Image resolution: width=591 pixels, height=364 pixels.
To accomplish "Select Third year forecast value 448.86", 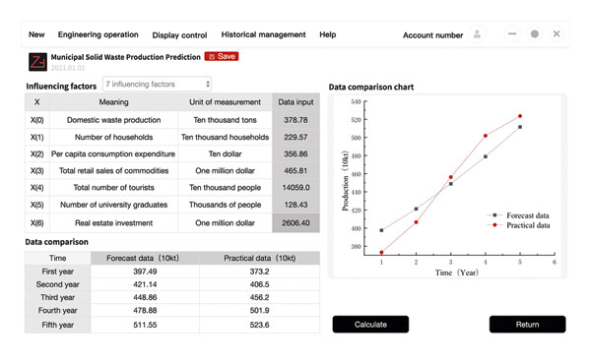I will pyautogui.click(x=145, y=297).
